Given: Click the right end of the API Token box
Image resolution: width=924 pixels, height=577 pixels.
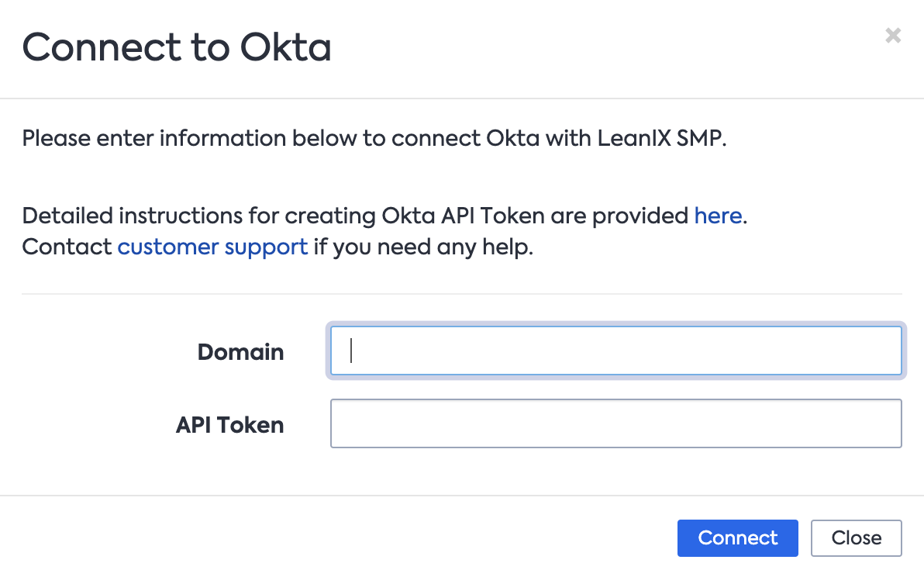Looking at the screenshot, I should pyautogui.click(x=884, y=423).
